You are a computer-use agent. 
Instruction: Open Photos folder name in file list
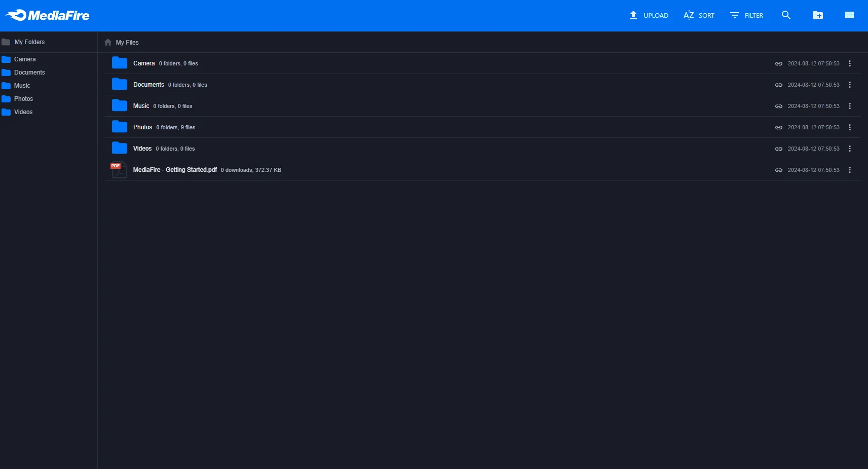point(142,127)
